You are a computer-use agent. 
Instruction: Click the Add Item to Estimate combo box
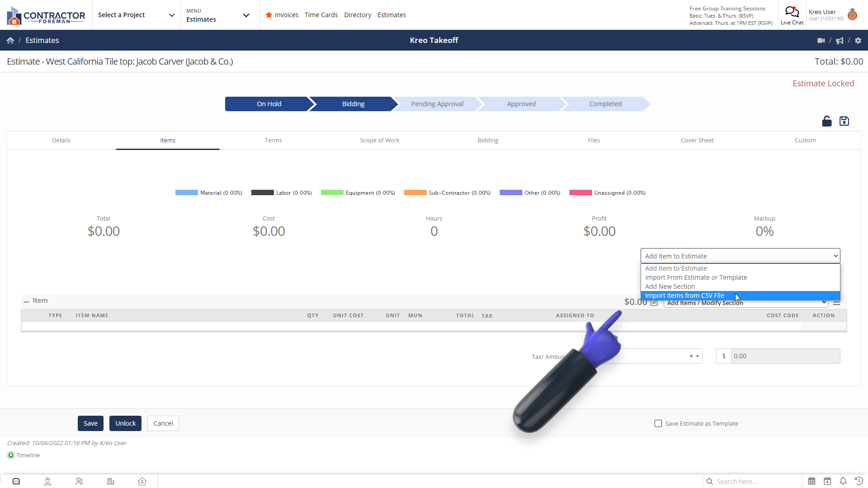740,256
